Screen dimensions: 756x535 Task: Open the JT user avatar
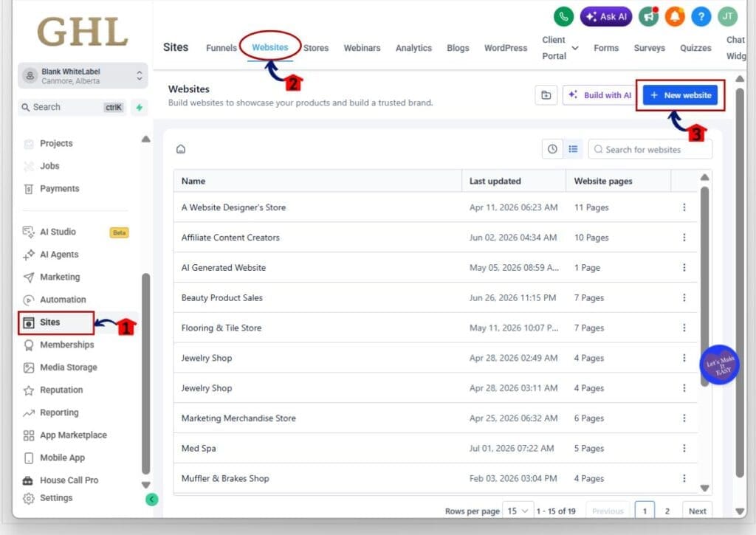(x=727, y=16)
